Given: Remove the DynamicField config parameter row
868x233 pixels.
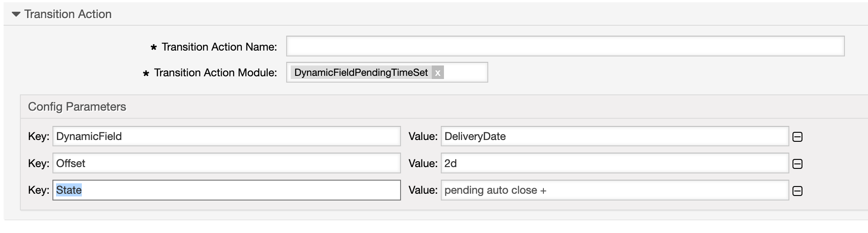Looking at the screenshot, I should [797, 137].
